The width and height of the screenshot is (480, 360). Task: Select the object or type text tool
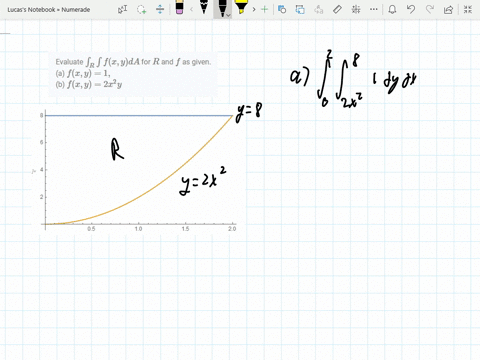pos(122,9)
